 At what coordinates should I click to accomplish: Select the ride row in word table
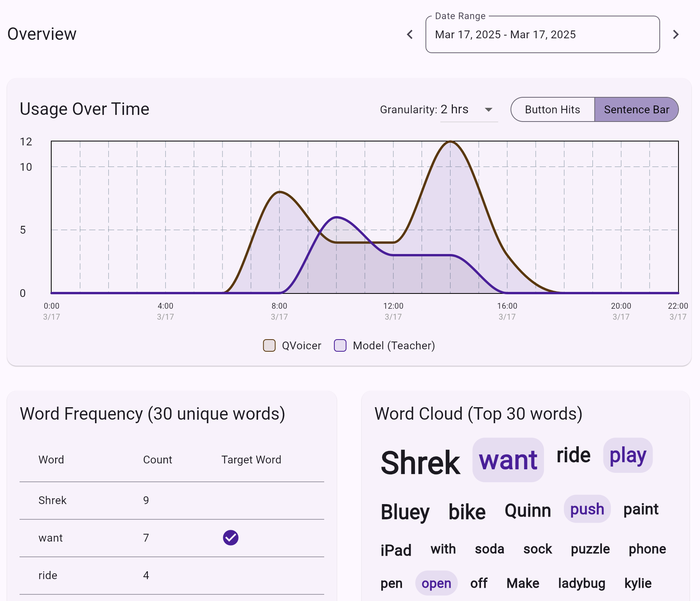pos(172,575)
